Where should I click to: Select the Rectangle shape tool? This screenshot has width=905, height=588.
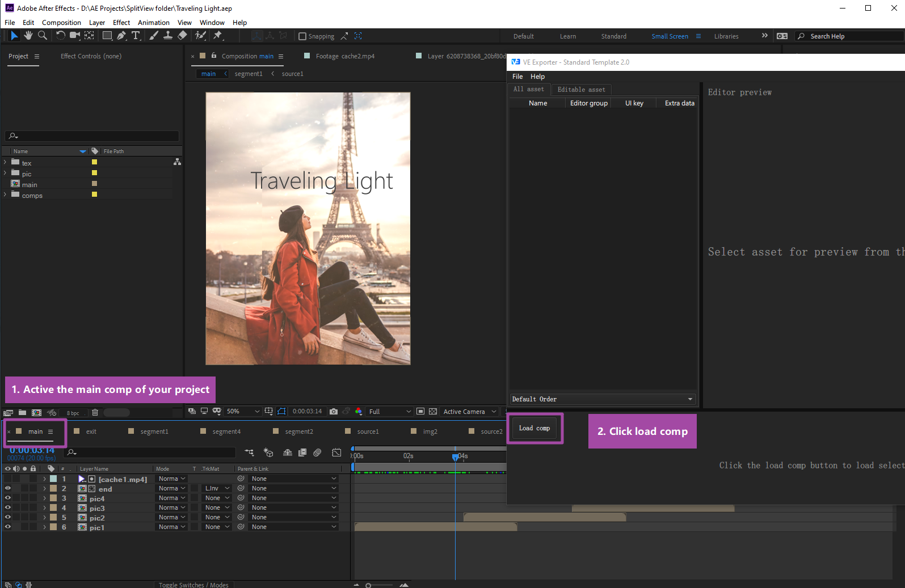click(107, 36)
